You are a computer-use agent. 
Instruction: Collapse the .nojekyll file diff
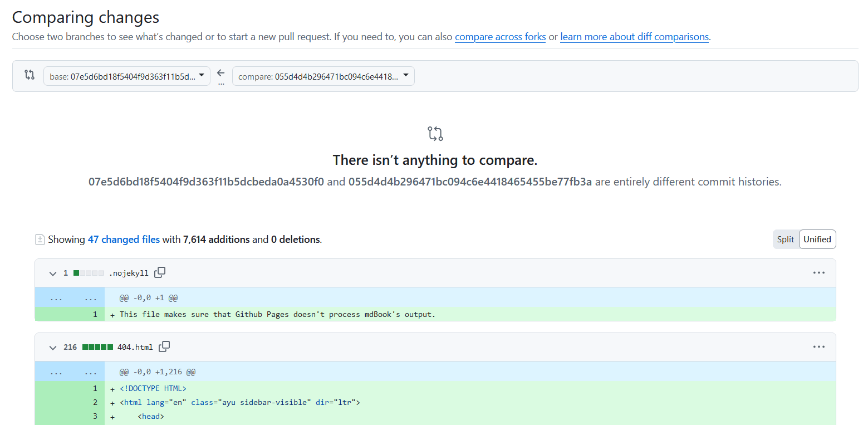(x=53, y=273)
